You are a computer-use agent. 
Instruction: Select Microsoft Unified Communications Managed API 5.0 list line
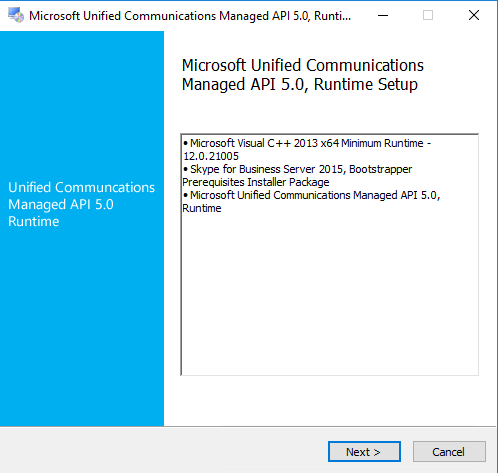(x=311, y=195)
